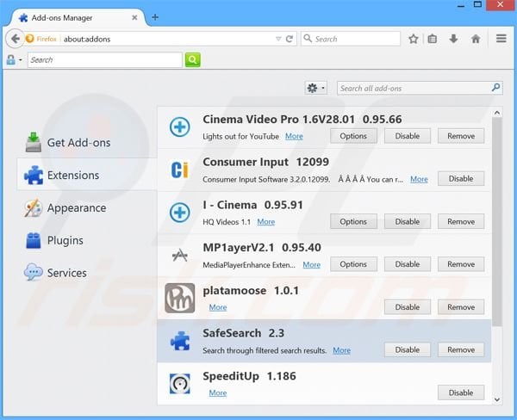
Task: Open More link for MP1ayerV2.1
Action: pyautogui.click(x=312, y=264)
